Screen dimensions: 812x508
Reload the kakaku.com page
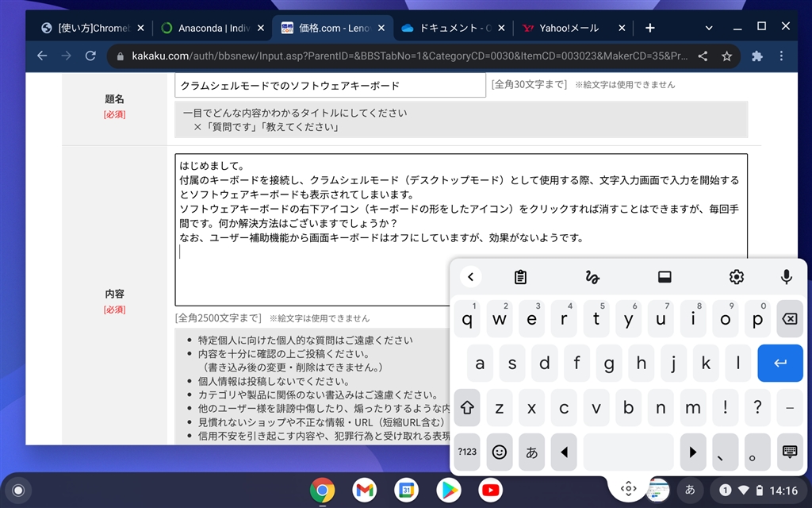tap(90, 56)
